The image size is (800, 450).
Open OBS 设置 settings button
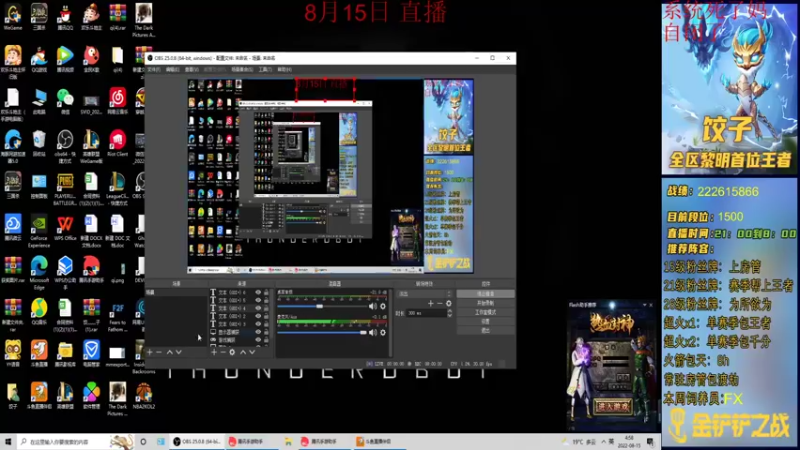pos(485,321)
